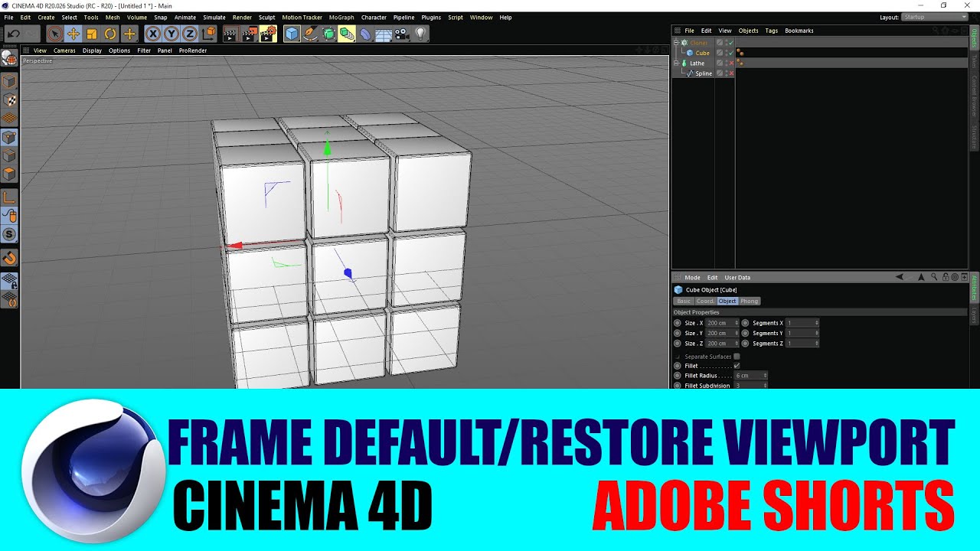The image size is (980, 551).
Task: Click the Segments X stepper arrows
Action: (817, 323)
